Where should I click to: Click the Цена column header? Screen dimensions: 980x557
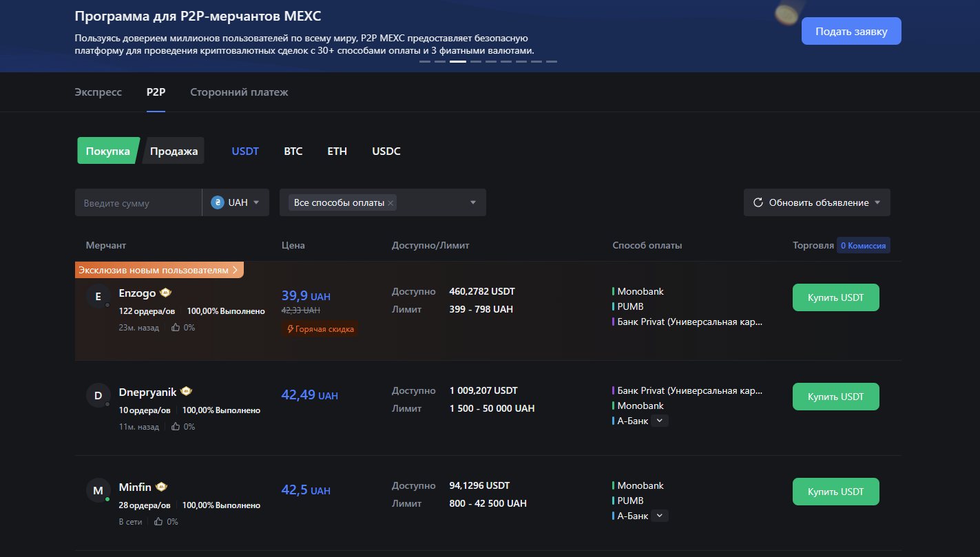click(293, 245)
